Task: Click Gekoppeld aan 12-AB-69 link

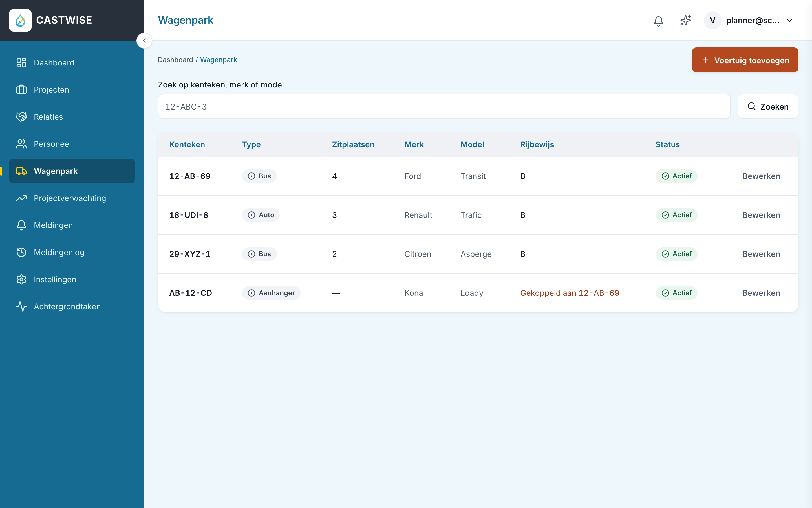Action: pos(570,293)
